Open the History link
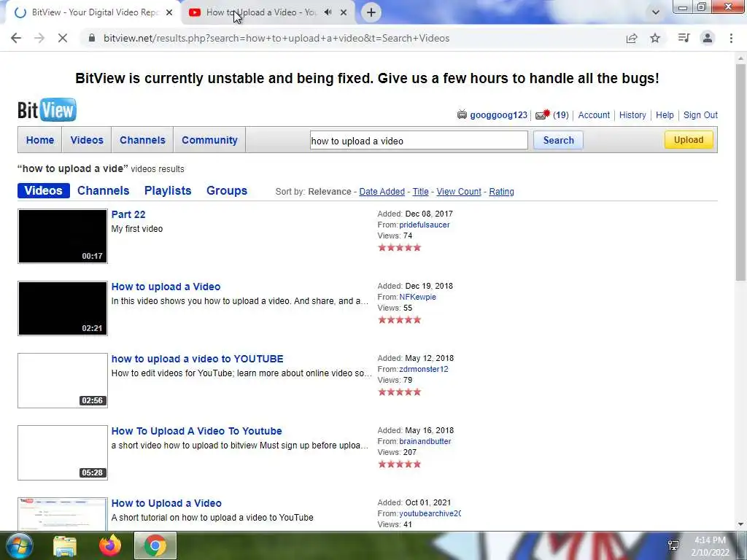This screenshot has height=560, width=747. [x=632, y=114]
